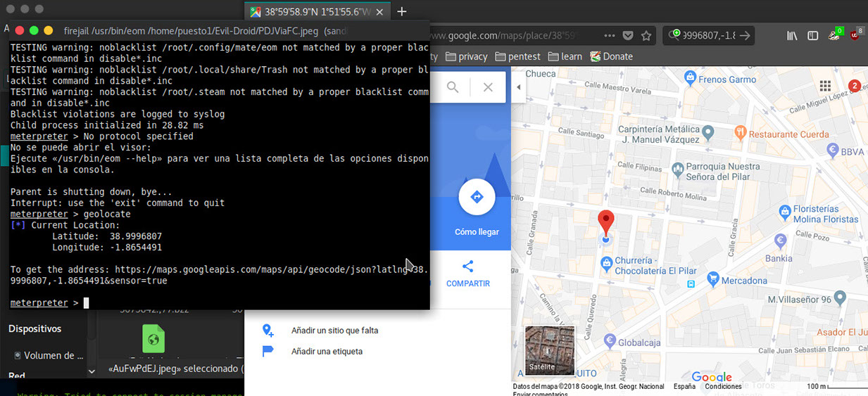
Task: Open the Donate bookmark
Action: 611,56
